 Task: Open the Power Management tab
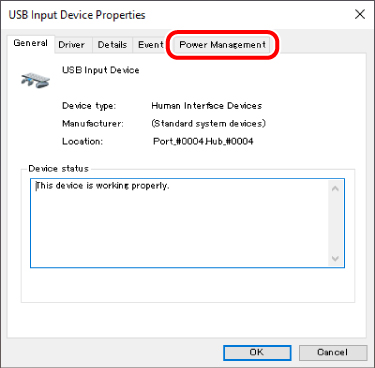223,45
